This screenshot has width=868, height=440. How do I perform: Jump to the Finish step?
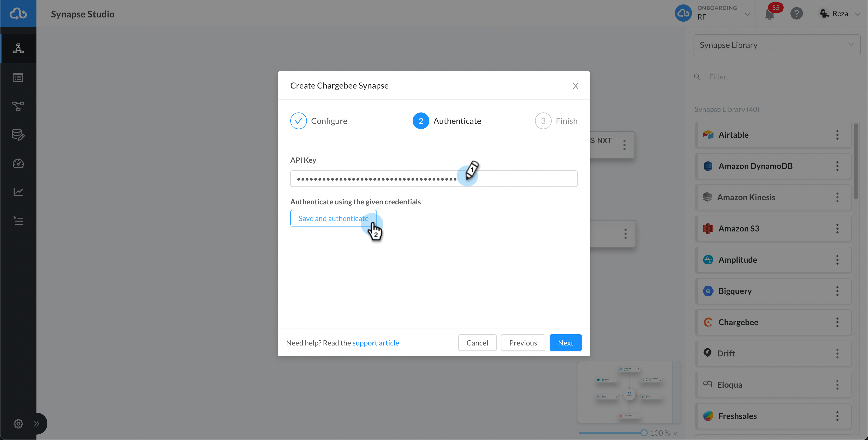tap(556, 121)
